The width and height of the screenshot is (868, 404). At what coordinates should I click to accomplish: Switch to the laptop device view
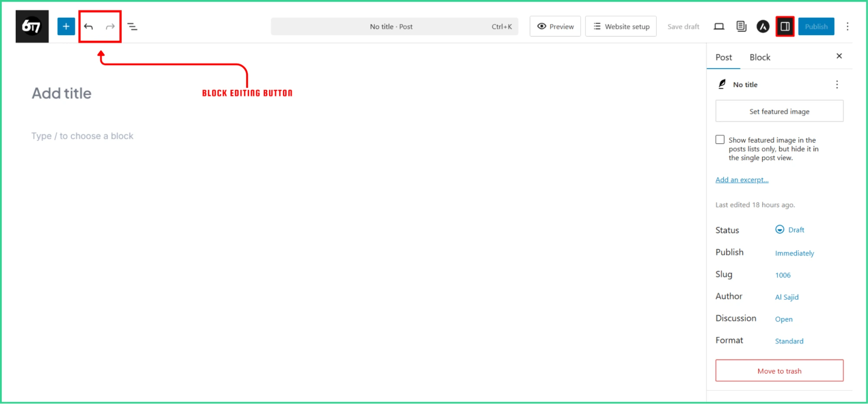719,26
